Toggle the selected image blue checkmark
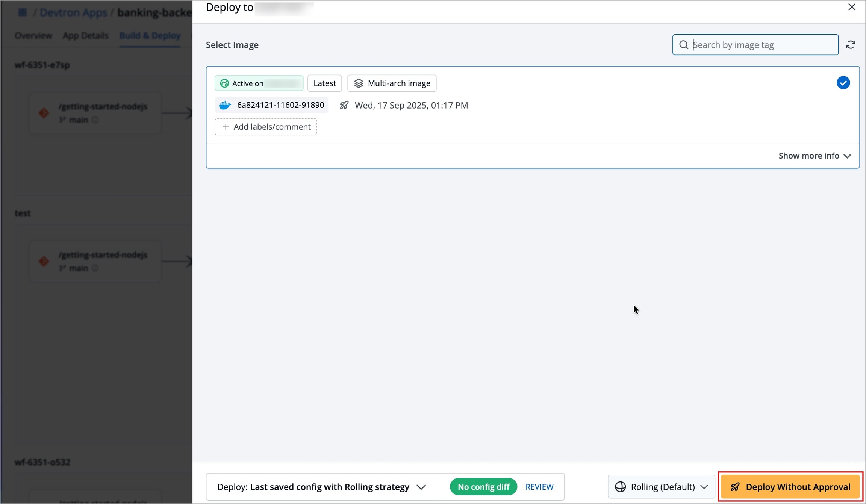The height and width of the screenshot is (504, 866). [843, 83]
